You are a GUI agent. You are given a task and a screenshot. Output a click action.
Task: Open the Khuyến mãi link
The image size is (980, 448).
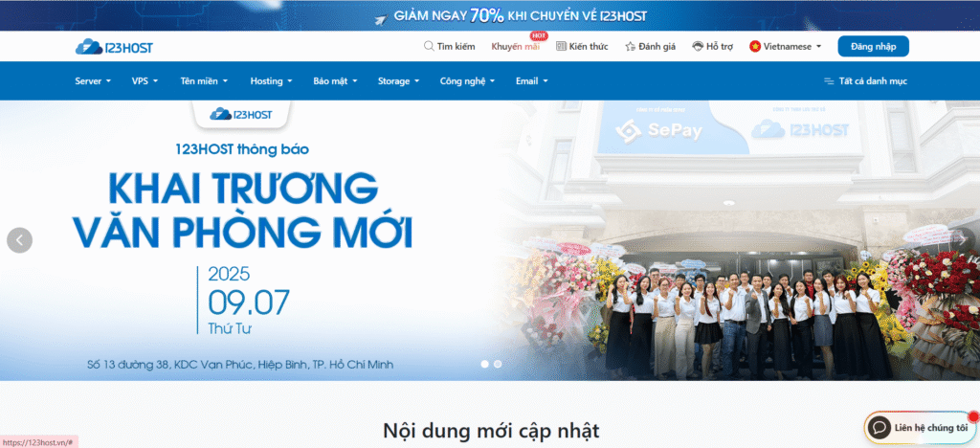[x=516, y=46]
